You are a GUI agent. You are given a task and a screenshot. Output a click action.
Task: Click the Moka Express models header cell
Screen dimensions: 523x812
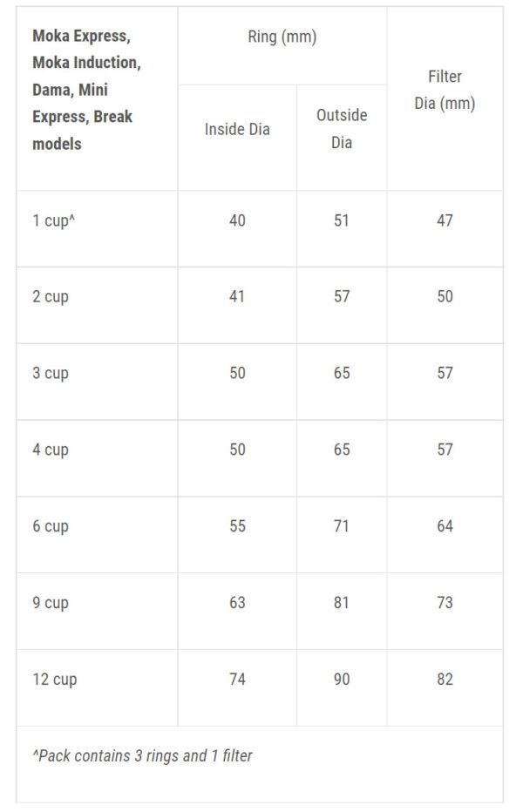pyautogui.click(x=86, y=90)
